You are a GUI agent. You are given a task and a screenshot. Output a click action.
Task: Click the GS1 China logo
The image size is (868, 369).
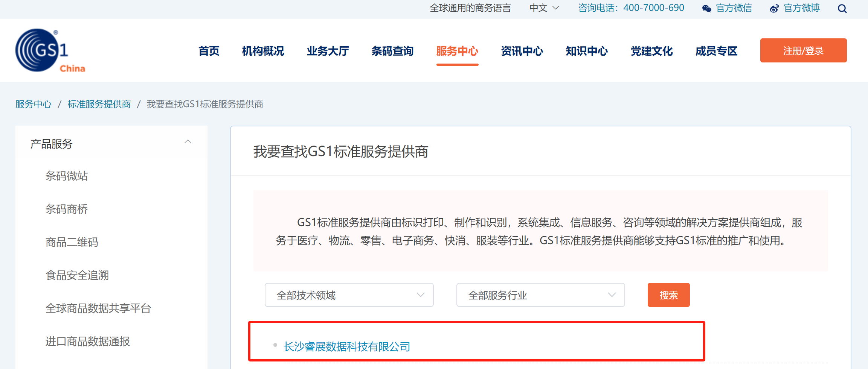pos(50,50)
